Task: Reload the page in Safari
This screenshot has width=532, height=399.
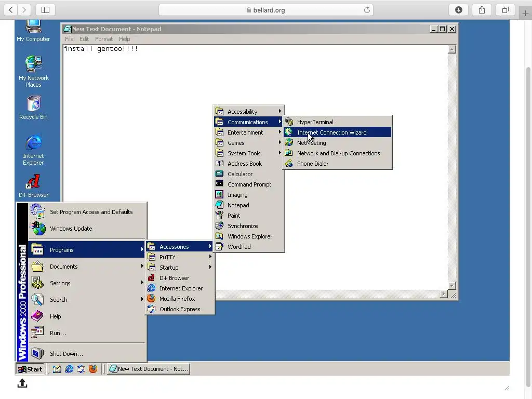Action: [367, 10]
